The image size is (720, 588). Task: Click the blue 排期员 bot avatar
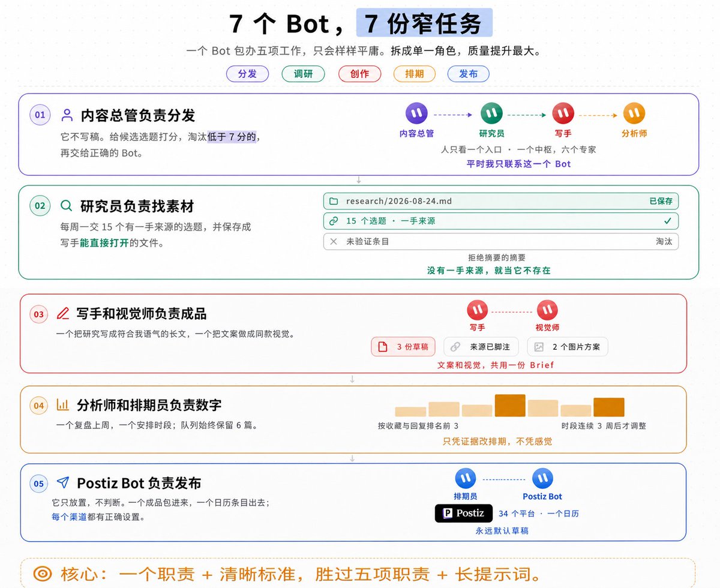(x=466, y=478)
